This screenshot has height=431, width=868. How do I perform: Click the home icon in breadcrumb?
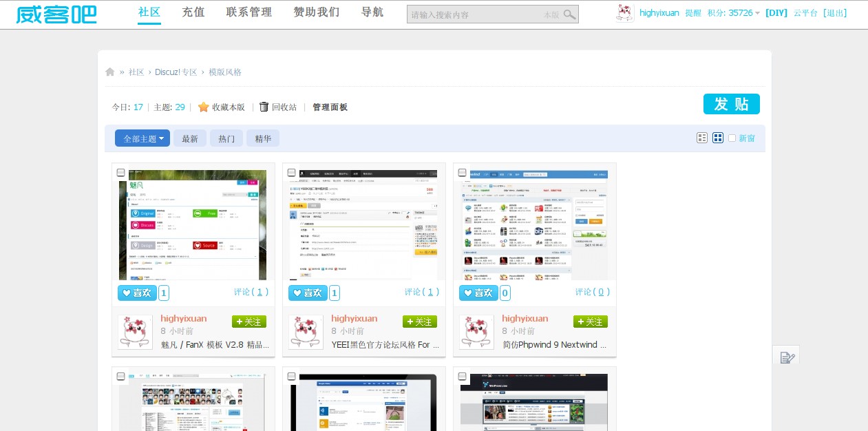[110, 72]
